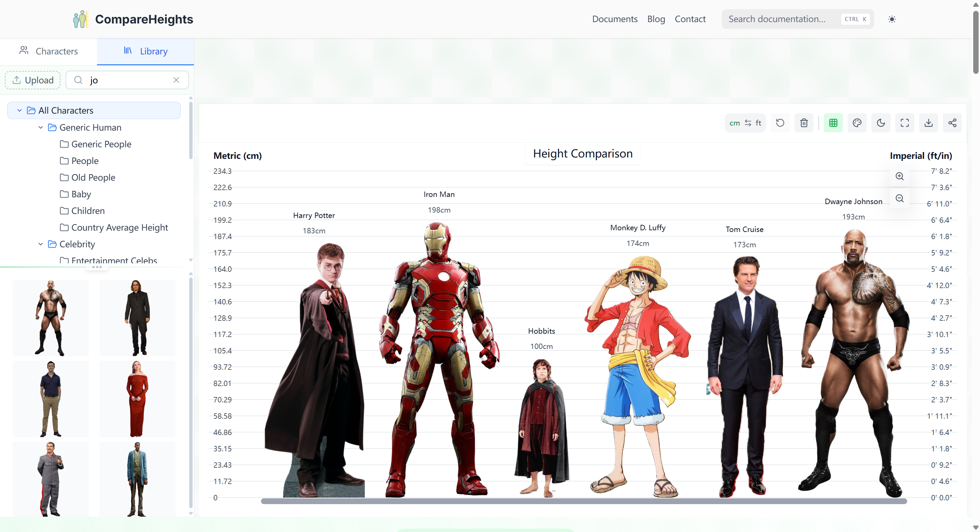
Task: Collapse the Celebrity folder
Action: [x=40, y=244]
